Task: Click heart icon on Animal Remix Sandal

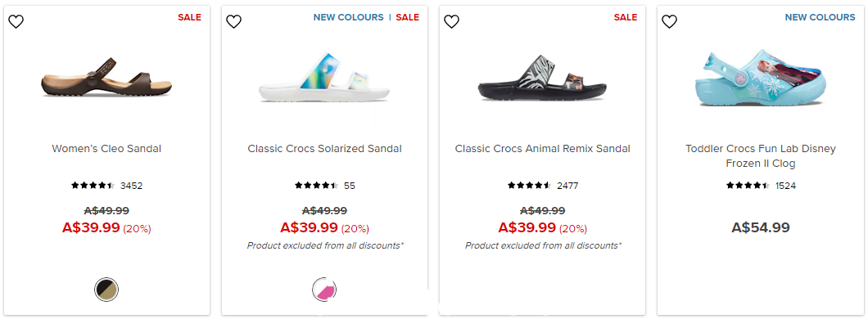Action: tap(452, 21)
